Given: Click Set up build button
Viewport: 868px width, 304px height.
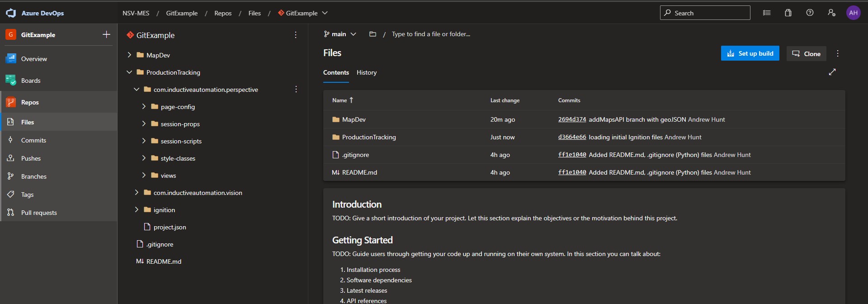Looking at the screenshot, I should [x=750, y=53].
